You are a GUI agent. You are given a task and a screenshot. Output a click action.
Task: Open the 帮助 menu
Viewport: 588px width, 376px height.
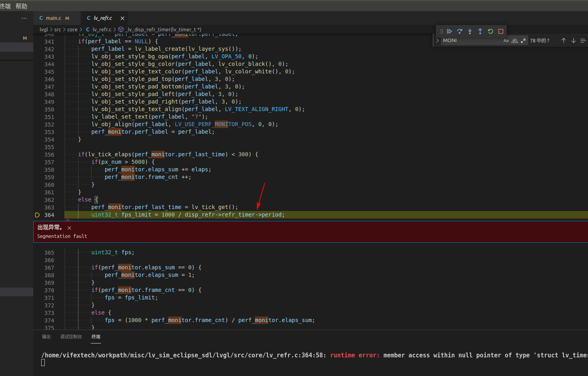coord(21,6)
